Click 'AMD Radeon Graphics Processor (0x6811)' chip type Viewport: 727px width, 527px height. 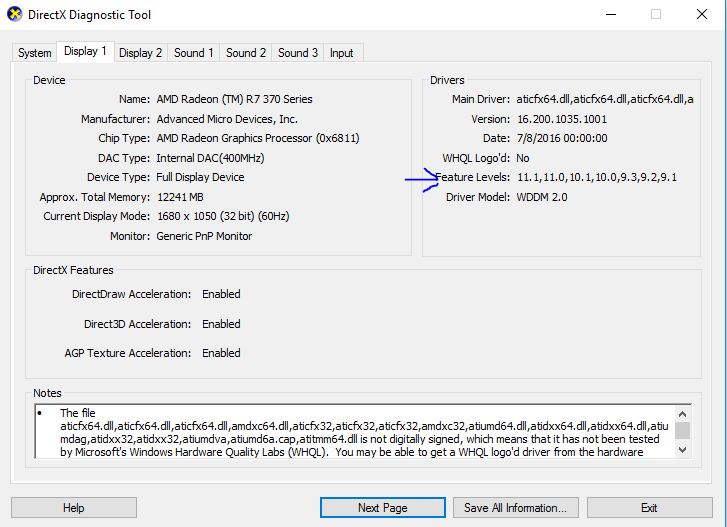[258, 138]
